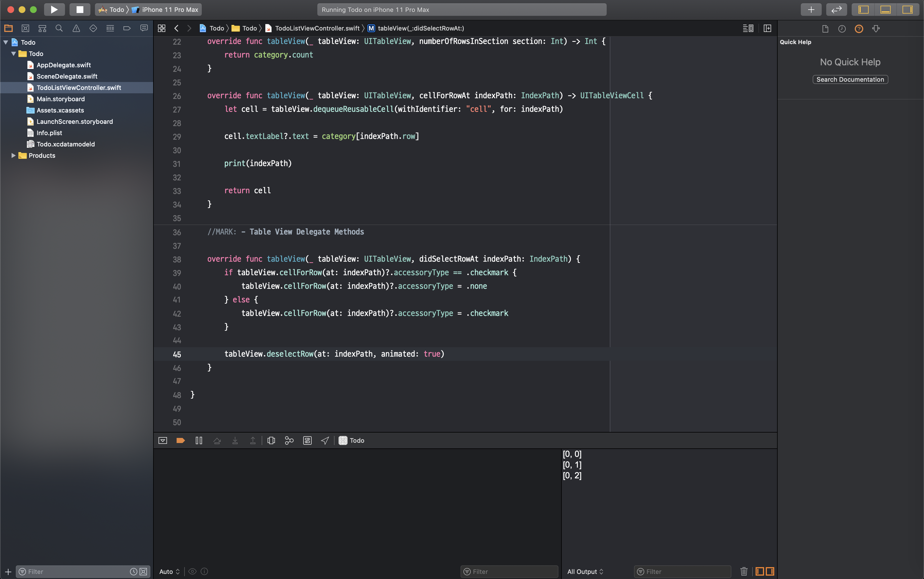The height and width of the screenshot is (579, 924).
Task: Open the Auto variables scope dropdown
Action: point(169,571)
